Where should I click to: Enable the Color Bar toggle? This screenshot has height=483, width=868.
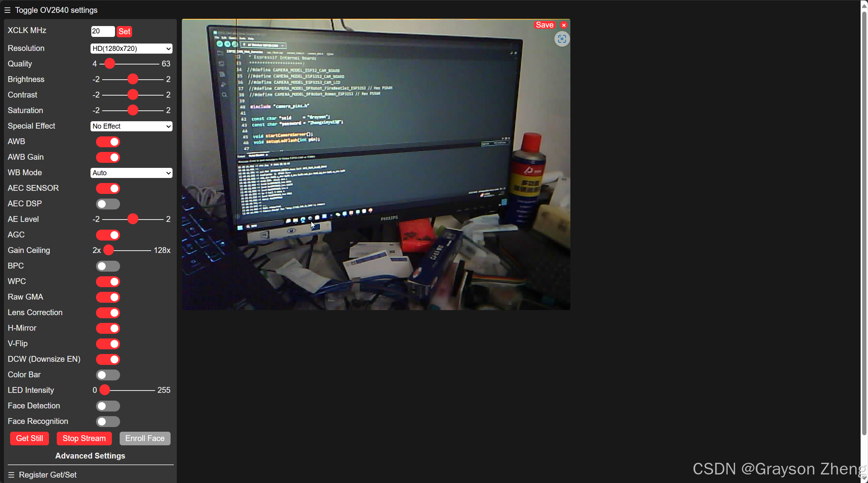click(108, 375)
